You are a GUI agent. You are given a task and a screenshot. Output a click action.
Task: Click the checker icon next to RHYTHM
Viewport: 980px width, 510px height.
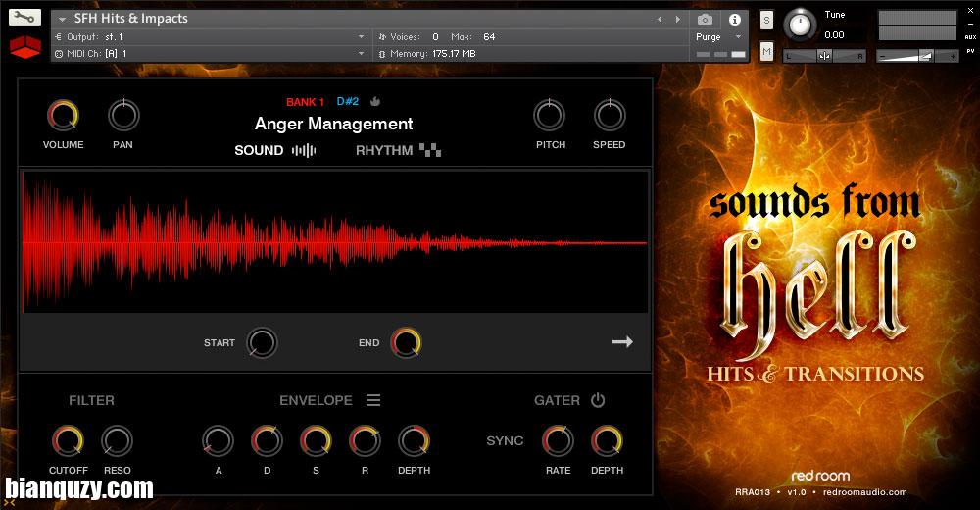pos(430,149)
